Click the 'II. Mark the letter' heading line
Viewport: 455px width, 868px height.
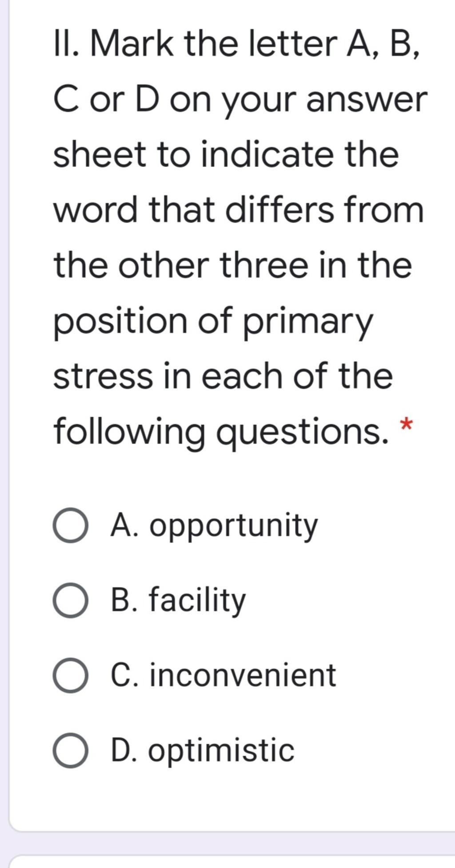coord(236,45)
